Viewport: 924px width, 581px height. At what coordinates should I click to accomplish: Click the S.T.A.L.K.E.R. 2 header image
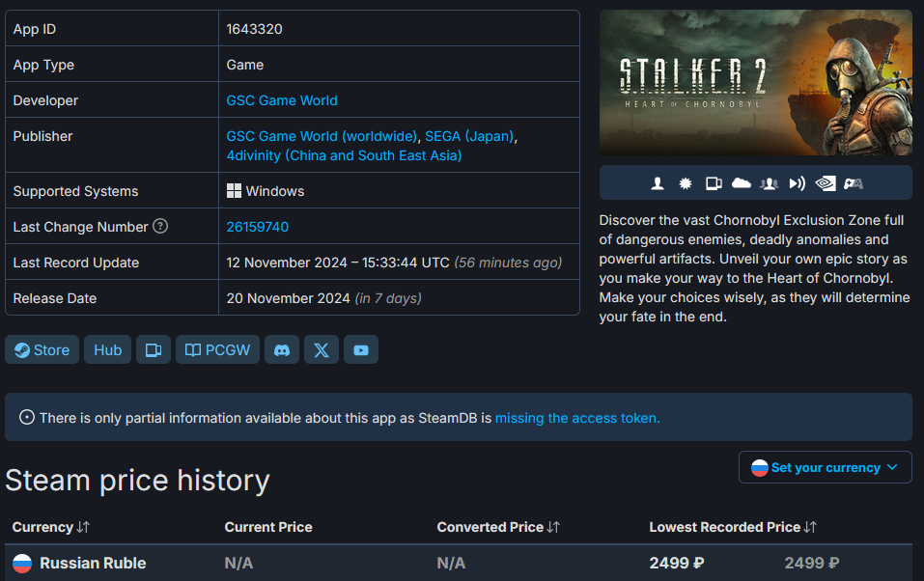tap(755, 83)
